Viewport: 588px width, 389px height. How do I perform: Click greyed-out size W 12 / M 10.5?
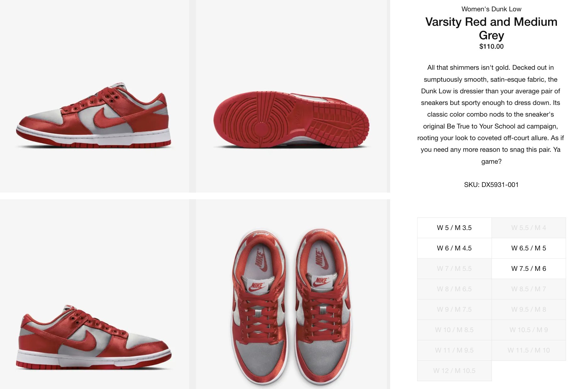(x=454, y=371)
